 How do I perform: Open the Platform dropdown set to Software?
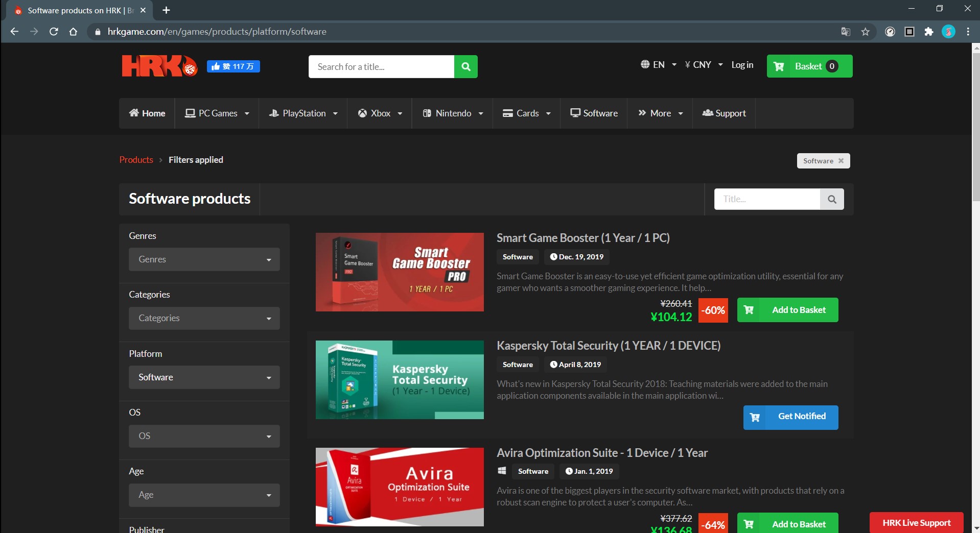coord(204,377)
